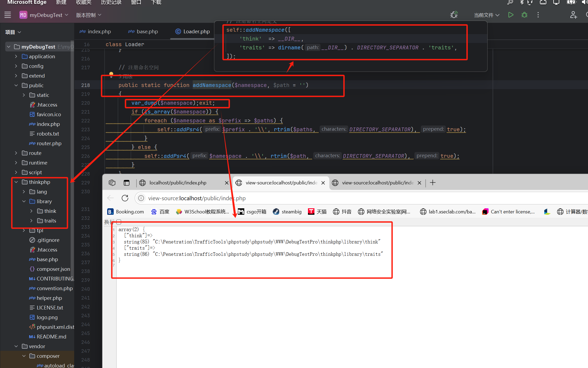Open the W3School bookmark
Image resolution: width=588 pixels, height=368 pixels.
pyautogui.click(x=202, y=212)
